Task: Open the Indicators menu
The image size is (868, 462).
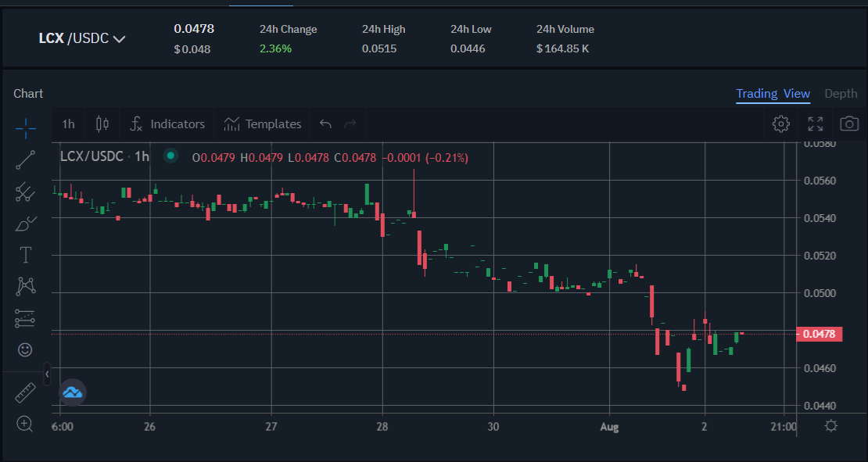Action: 167,124
